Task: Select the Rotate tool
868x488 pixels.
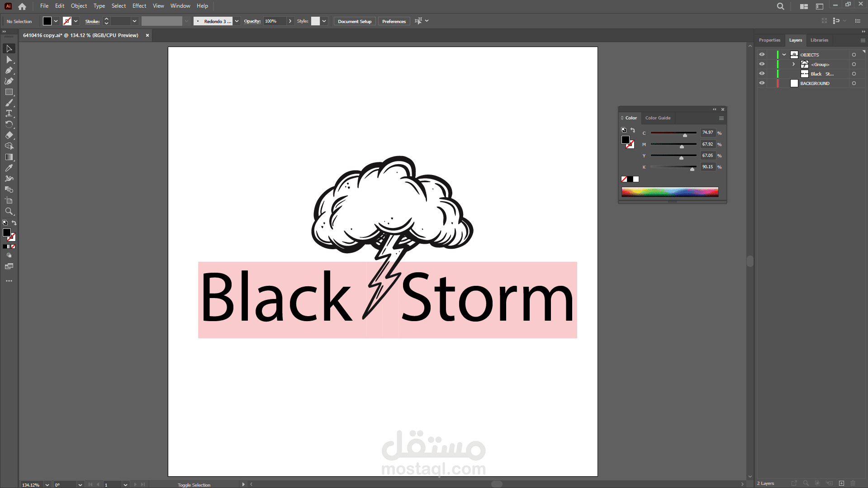Action: coord(9,124)
